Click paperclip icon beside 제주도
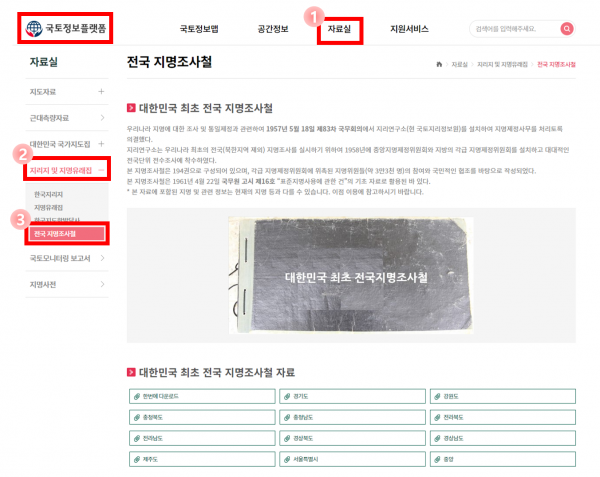 [137, 459]
